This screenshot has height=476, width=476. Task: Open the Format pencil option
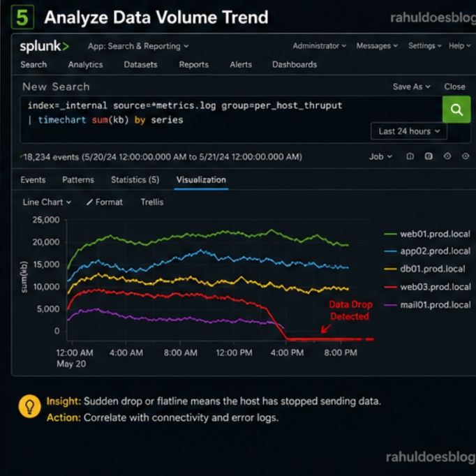coord(105,202)
